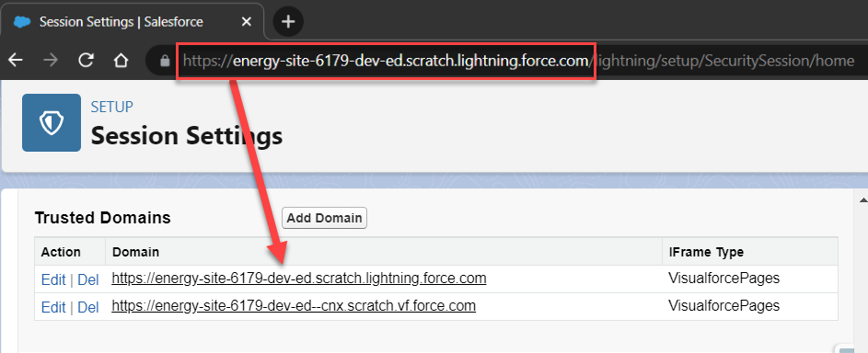Select the Session Settings | Salesforce tab
Image resolution: width=868 pixels, height=353 pixels.
tap(132, 22)
